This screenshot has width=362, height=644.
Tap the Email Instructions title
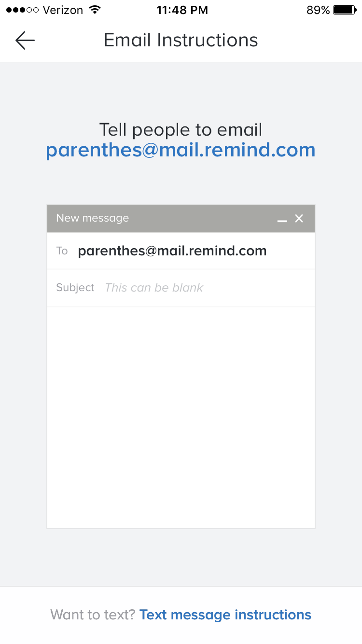[181, 40]
